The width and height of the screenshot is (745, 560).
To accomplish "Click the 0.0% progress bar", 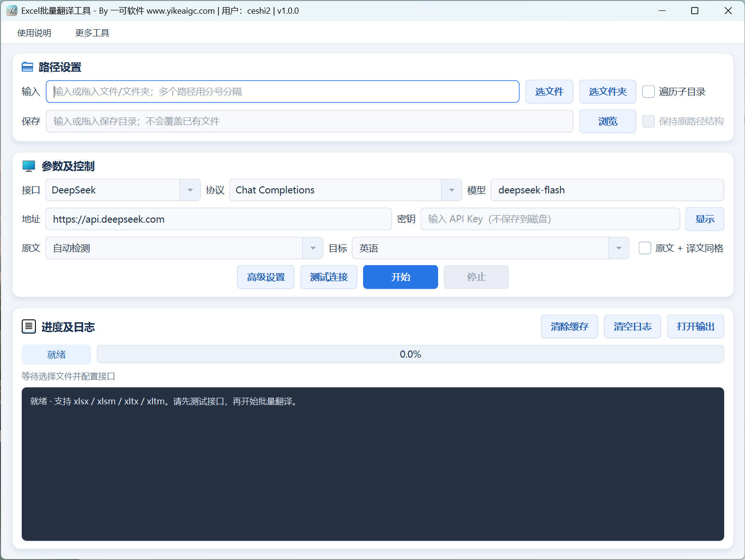I will [410, 354].
